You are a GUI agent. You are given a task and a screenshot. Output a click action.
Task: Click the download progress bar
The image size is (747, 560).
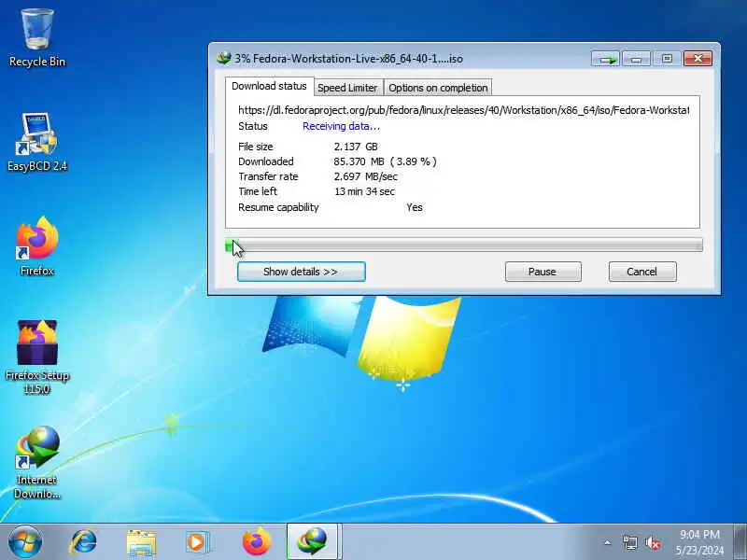[x=464, y=245]
